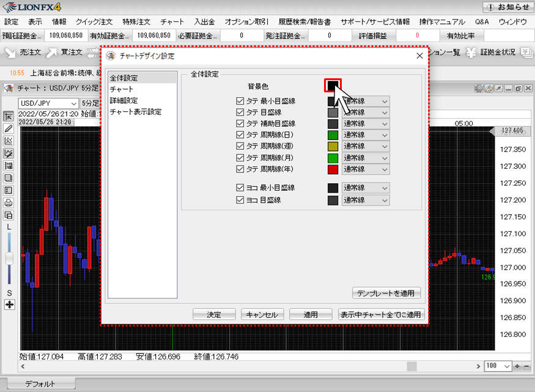Viewport: 535px width, 392px height.
Task: Click the plus zoom icon beside 100
Action: click(x=518, y=366)
